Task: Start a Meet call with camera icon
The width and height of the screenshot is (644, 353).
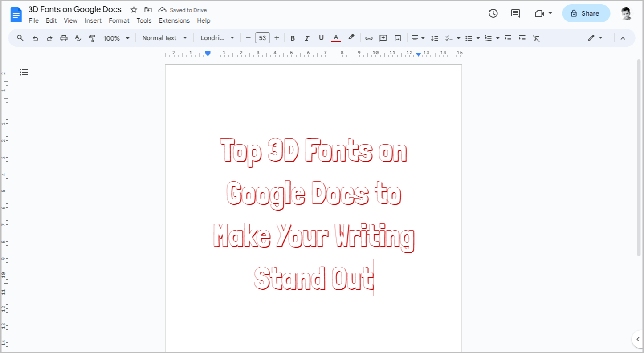Action: [x=539, y=13]
